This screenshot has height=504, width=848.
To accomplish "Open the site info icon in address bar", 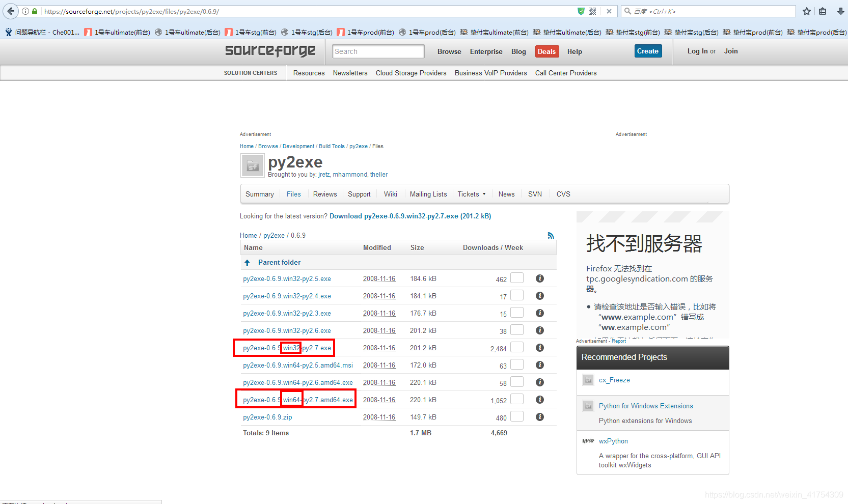I will tap(25, 11).
